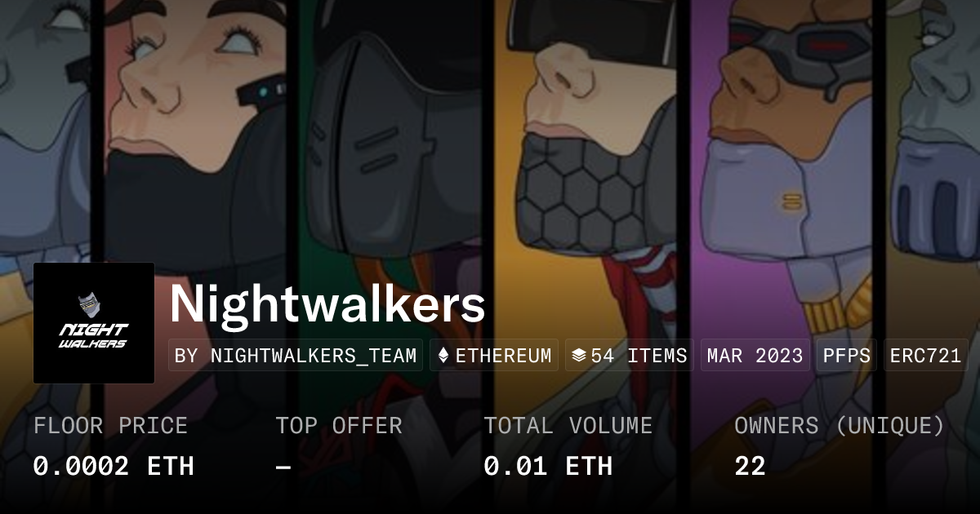Click the Total Volume 0.01 ETH stat

[568, 446]
